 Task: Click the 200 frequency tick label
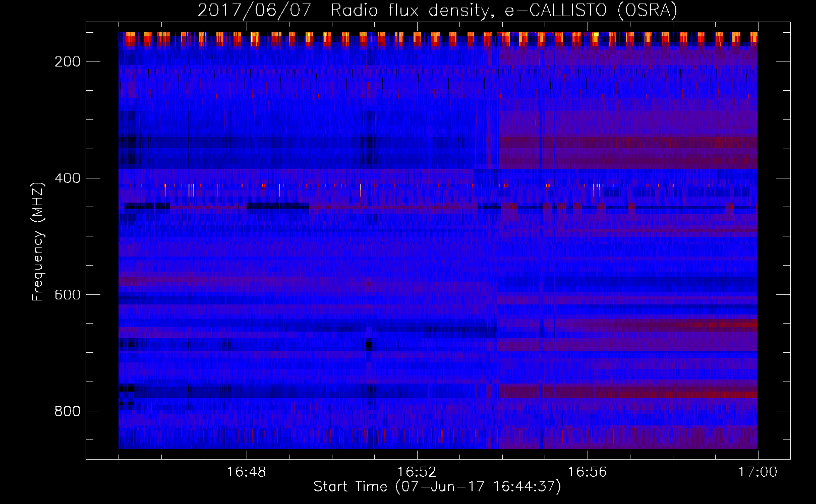click(x=68, y=61)
